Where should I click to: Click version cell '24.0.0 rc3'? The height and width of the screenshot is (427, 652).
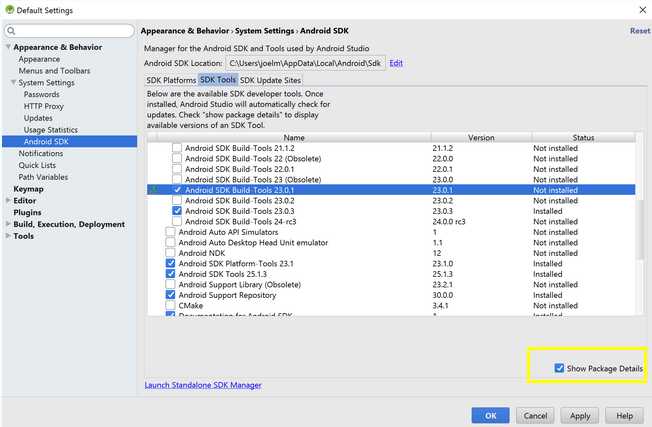(449, 222)
